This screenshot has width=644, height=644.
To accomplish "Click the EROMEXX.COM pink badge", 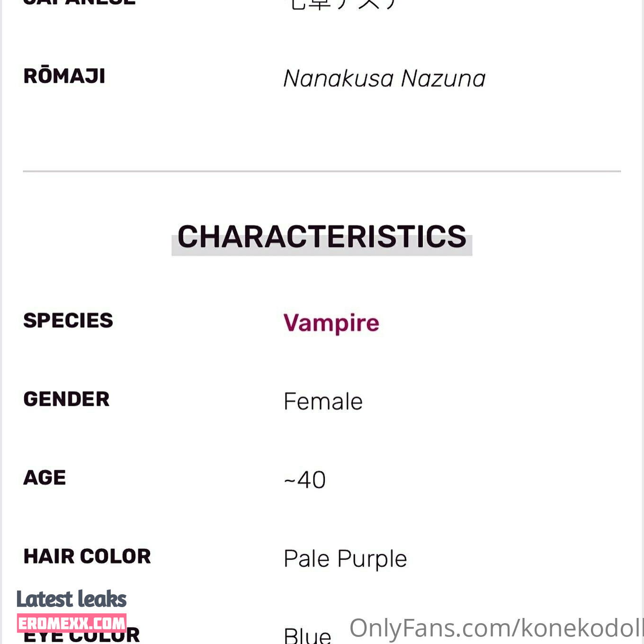I will coord(72,623).
